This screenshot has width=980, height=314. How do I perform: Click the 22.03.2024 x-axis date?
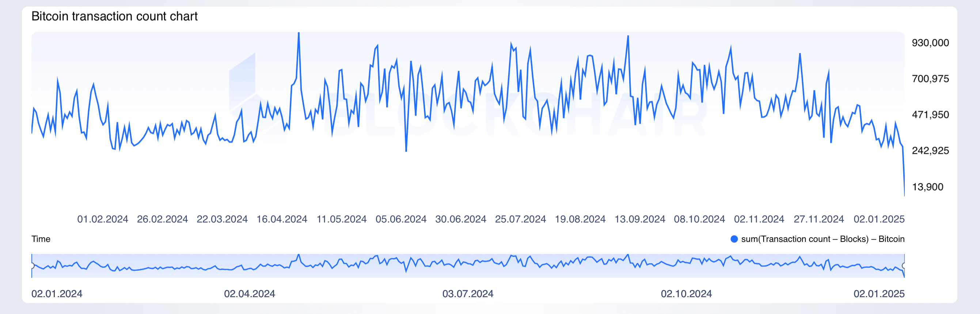point(222,219)
